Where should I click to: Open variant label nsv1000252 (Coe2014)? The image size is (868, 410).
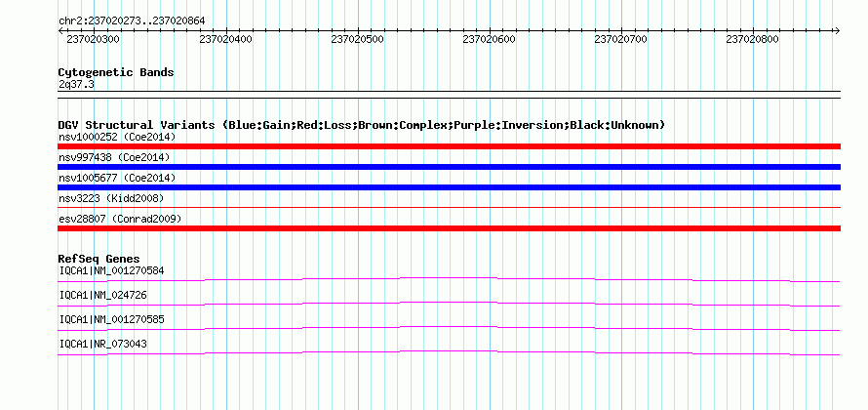pos(117,137)
